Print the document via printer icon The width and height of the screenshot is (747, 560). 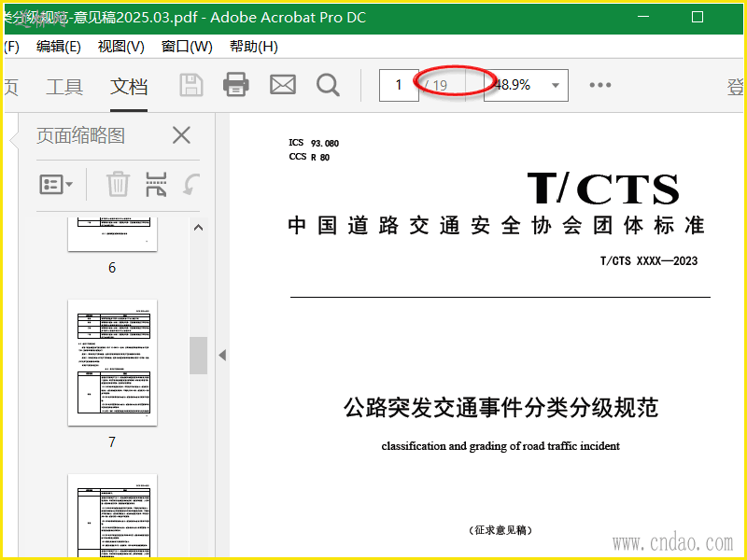(x=236, y=85)
